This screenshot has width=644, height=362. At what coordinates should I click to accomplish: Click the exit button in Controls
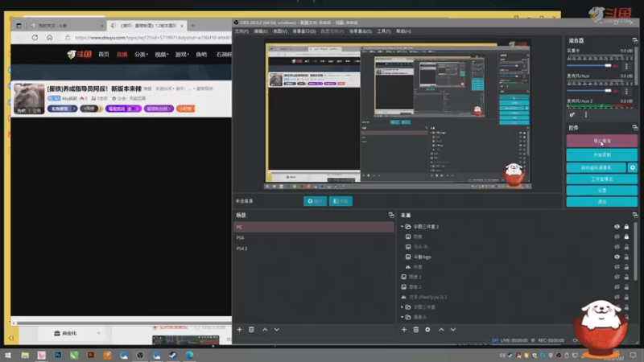pyautogui.click(x=602, y=202)
